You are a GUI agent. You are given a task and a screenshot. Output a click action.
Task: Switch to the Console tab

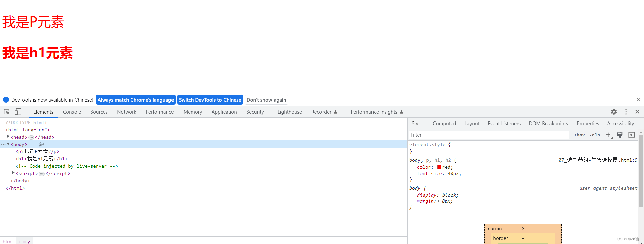pyautogui.click(x=72, y=112)
